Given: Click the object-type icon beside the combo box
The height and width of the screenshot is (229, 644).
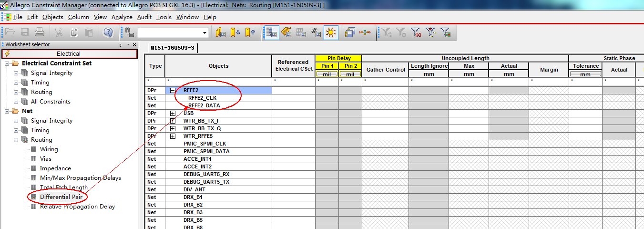Looking at the screenshot, I should [130, 32].
